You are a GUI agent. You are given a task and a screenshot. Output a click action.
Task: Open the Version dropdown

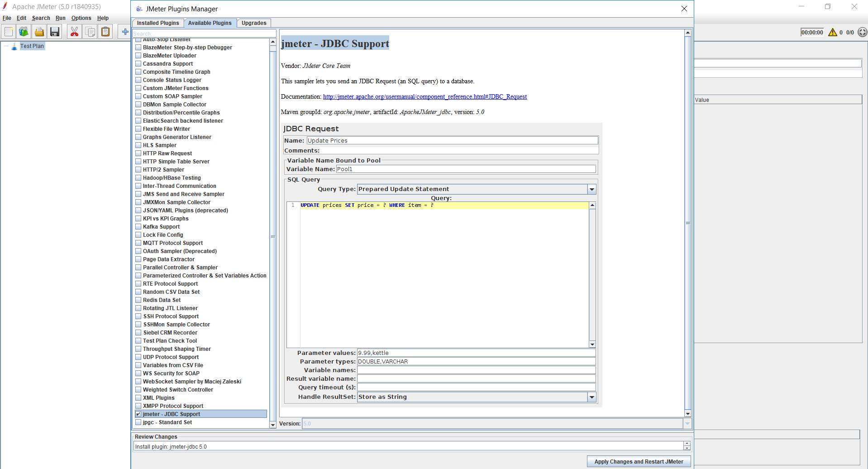[x=687, y=424]
